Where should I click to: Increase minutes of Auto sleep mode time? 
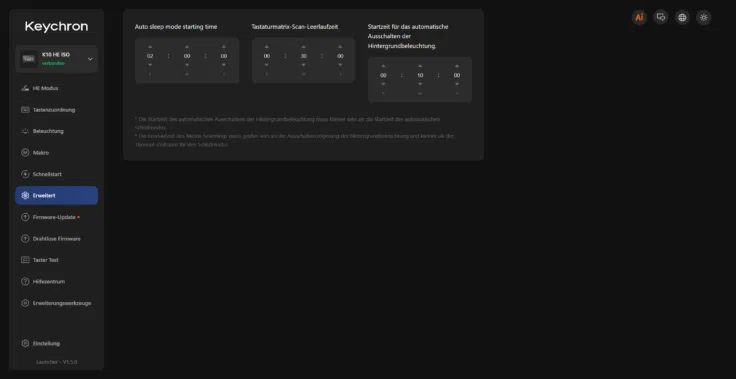pyautogui.click(x=187, y=47)
